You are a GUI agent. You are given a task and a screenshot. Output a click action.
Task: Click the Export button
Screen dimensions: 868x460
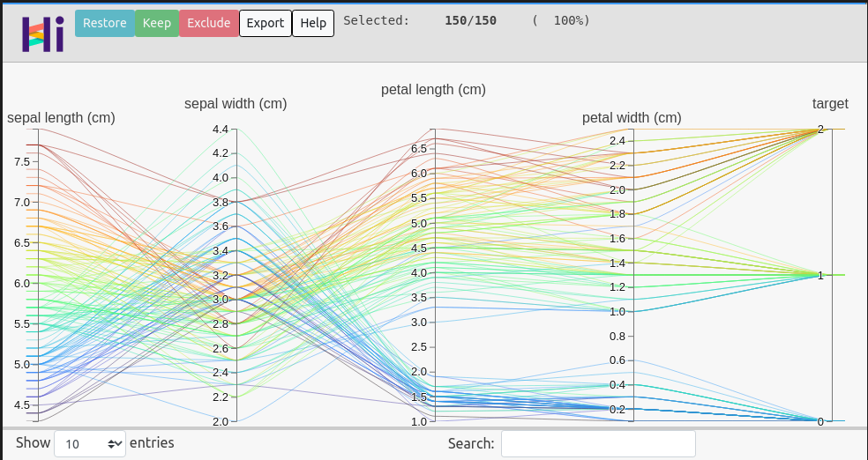[x=266, y=23]
